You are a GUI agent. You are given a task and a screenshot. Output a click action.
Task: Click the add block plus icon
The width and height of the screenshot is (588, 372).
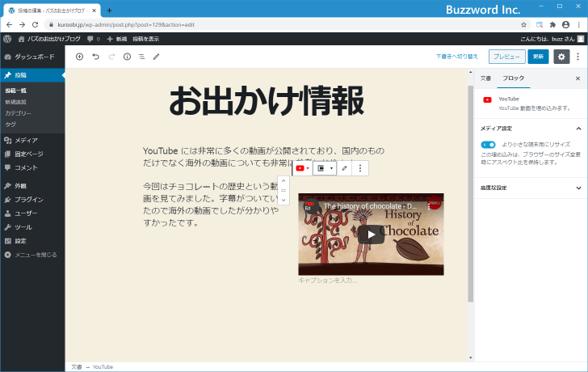click(x=79, y=57)
